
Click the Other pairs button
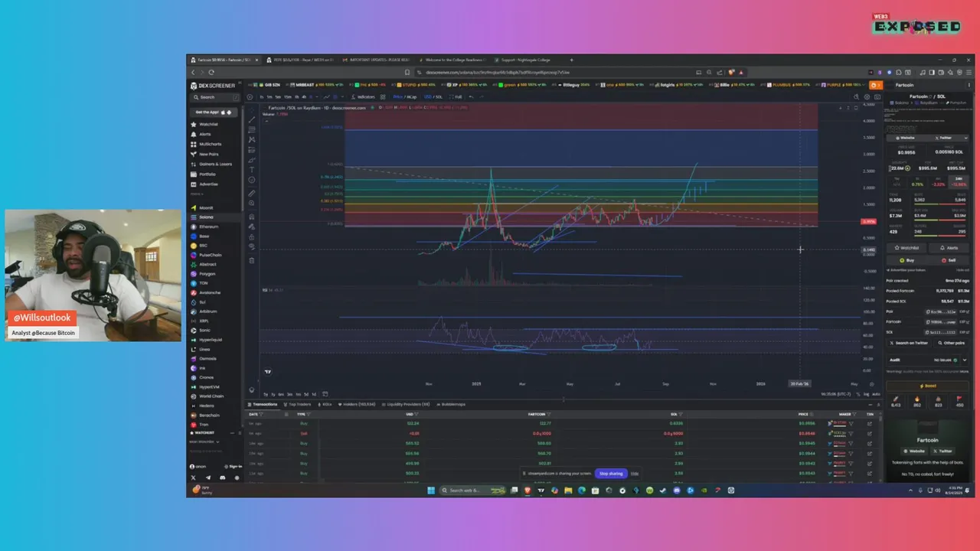coord(951,343)
